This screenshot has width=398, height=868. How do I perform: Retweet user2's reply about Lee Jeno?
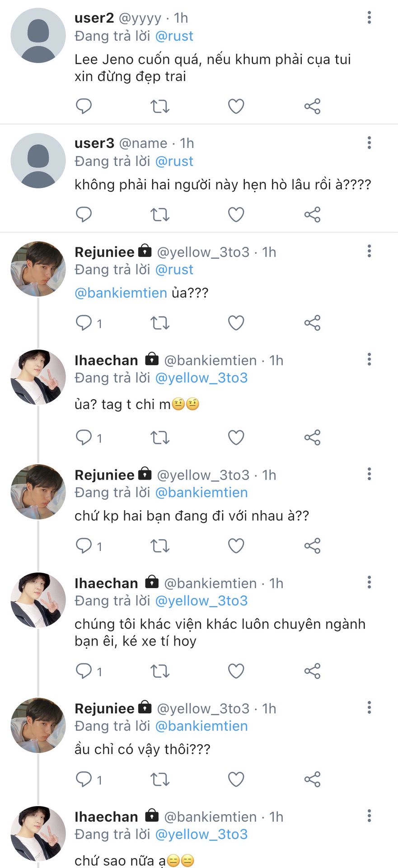[x=159, y=106]
